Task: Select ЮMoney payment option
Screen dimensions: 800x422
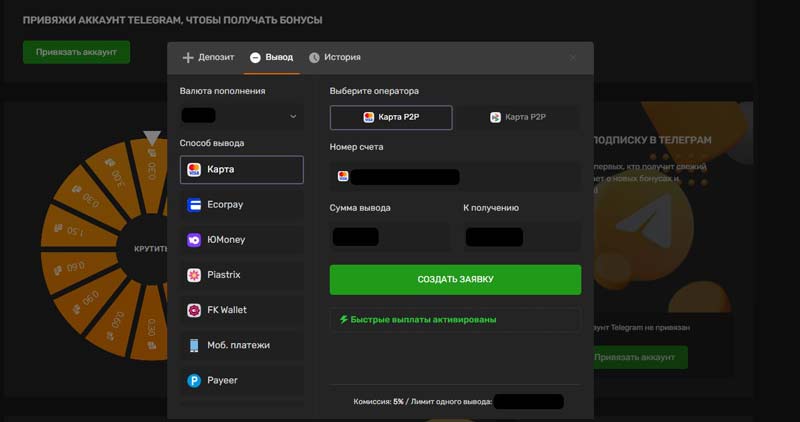Action: coord(241,240)
